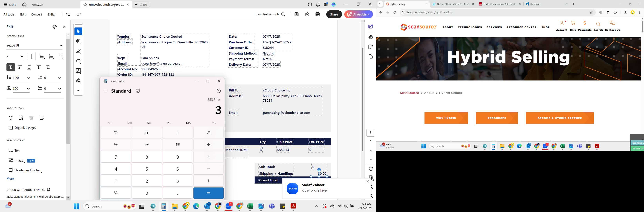Add Text content
The width and height of the screenshot is (644, 212).
point(15,150)
